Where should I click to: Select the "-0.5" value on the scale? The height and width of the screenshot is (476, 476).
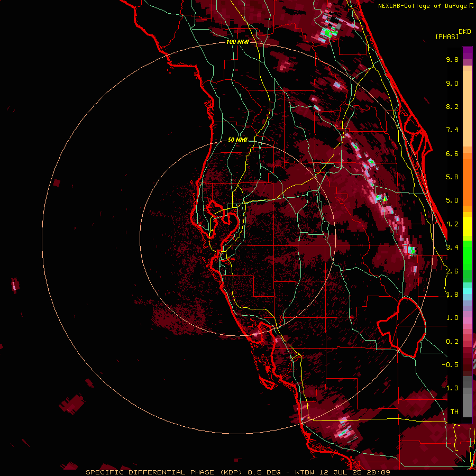tap(450, 365)
